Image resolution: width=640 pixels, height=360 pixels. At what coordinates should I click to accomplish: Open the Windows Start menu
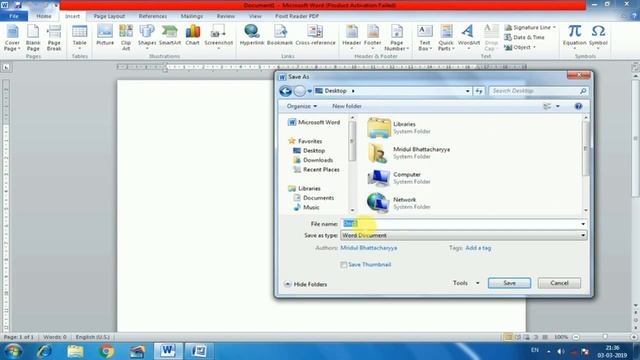pyautogui.click(x=13, y=351)
